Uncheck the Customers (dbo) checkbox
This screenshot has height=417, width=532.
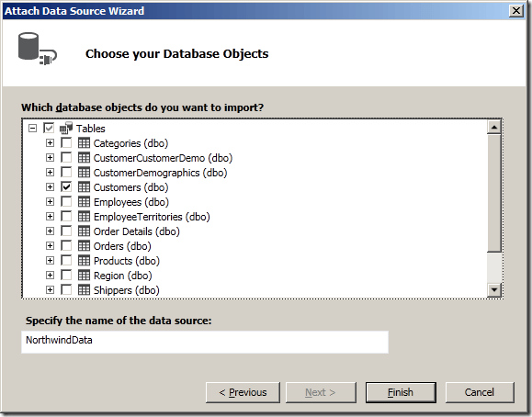(x=66, y=187)
